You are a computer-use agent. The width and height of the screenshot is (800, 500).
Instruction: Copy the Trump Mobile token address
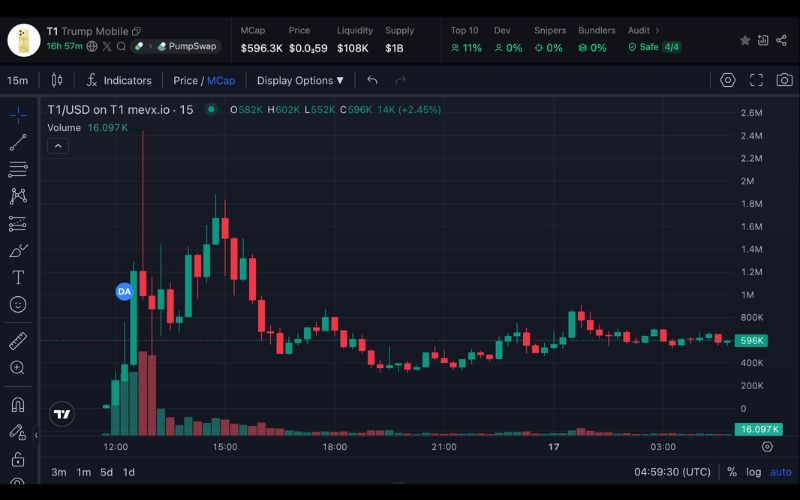136,31
